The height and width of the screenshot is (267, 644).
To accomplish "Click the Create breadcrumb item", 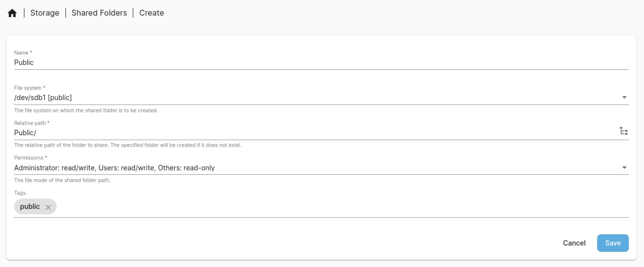I will click(x=151, y=13).
